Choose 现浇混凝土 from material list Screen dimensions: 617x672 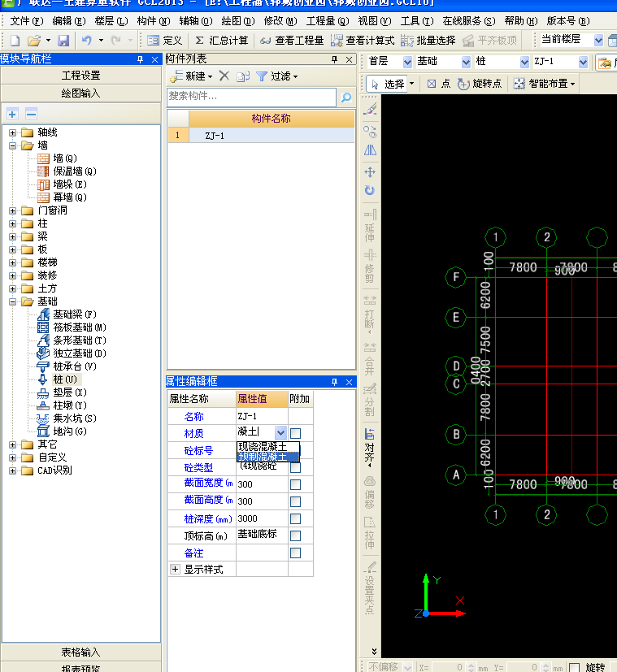click(x=268, y=447)
